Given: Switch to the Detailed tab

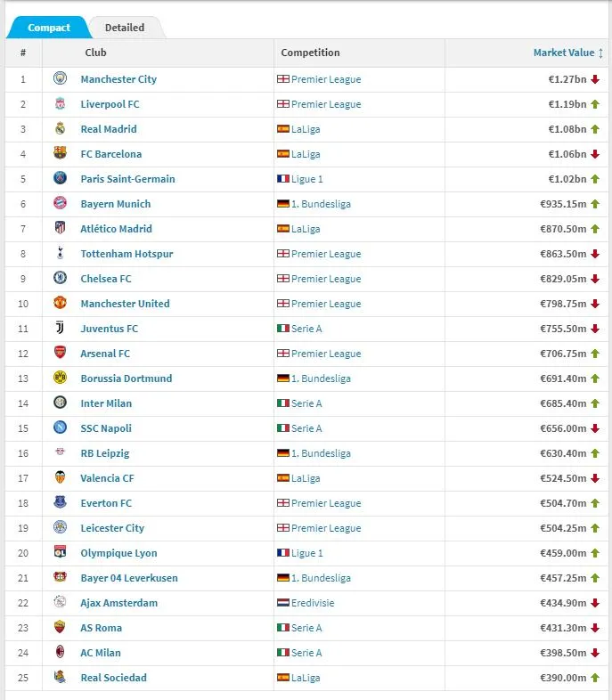Looking at the screenshot, I should (125, 28).
